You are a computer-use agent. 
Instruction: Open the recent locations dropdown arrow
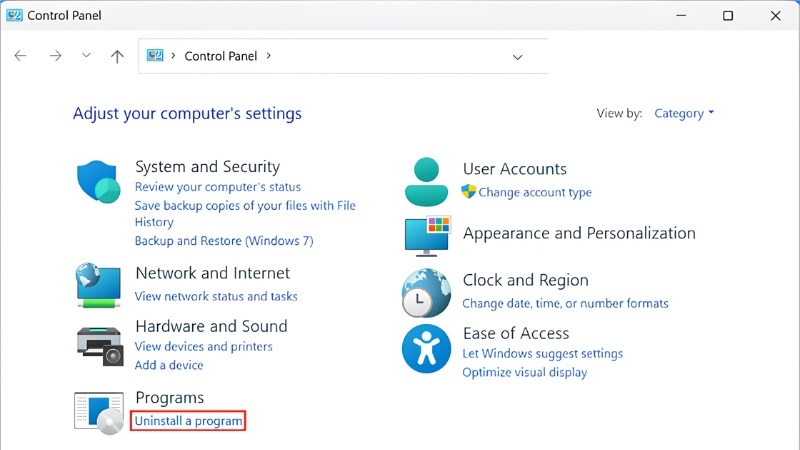(86, 55)
